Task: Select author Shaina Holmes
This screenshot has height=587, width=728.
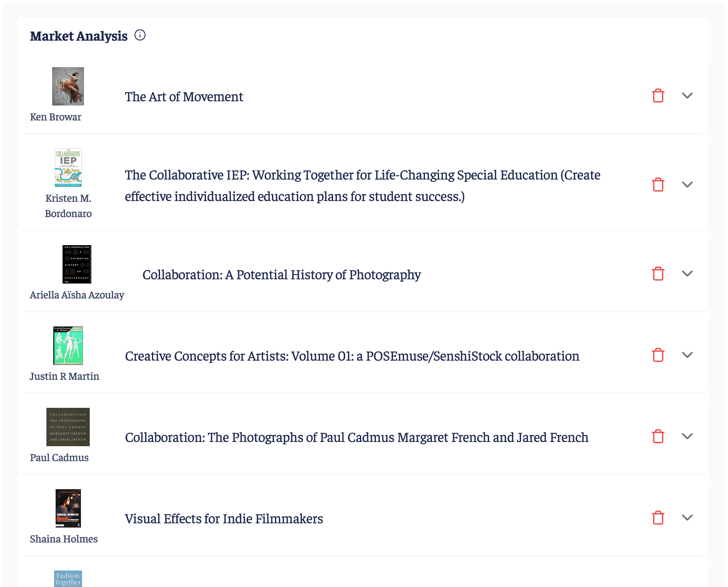Action: point(64,539)
